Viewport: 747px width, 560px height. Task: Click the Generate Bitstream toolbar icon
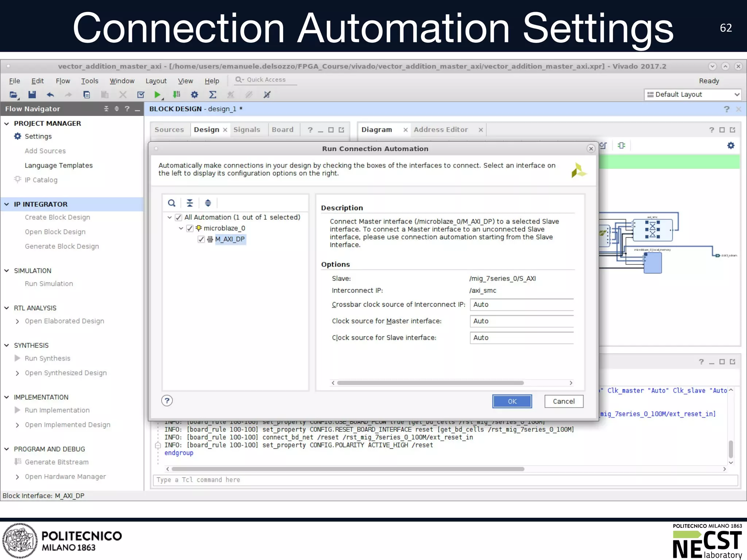(x=177, y=95)
